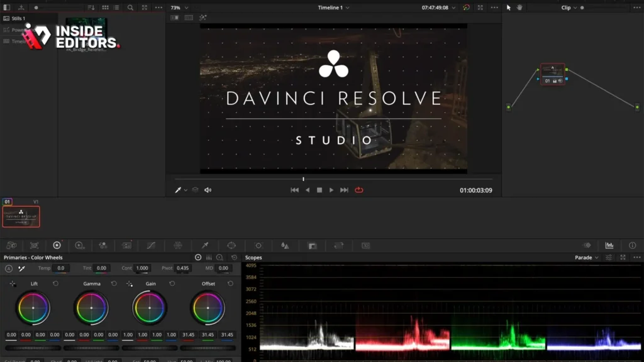Click the Lift color wheel center

coord(33,308)
